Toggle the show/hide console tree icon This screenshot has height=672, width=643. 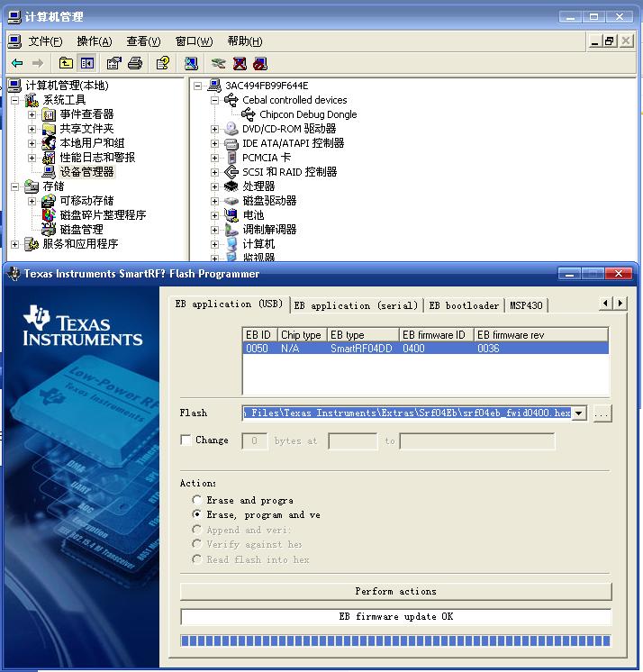(87, 63)
